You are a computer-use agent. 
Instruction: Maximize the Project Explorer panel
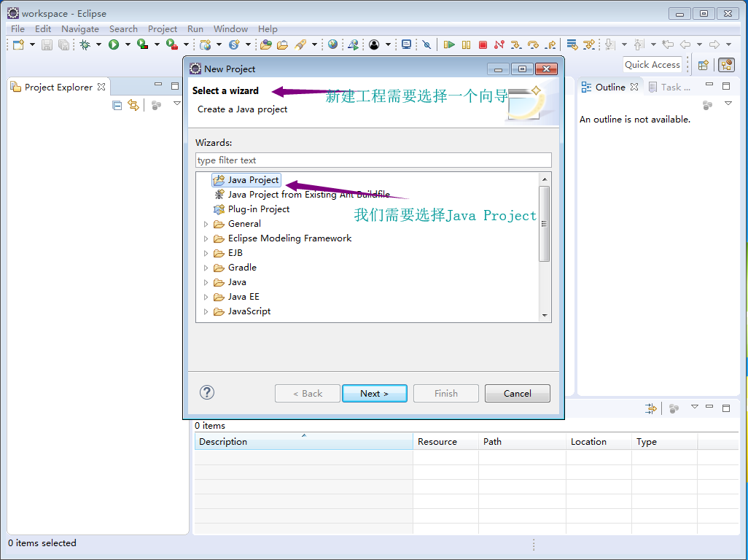(x=174, y=86)
